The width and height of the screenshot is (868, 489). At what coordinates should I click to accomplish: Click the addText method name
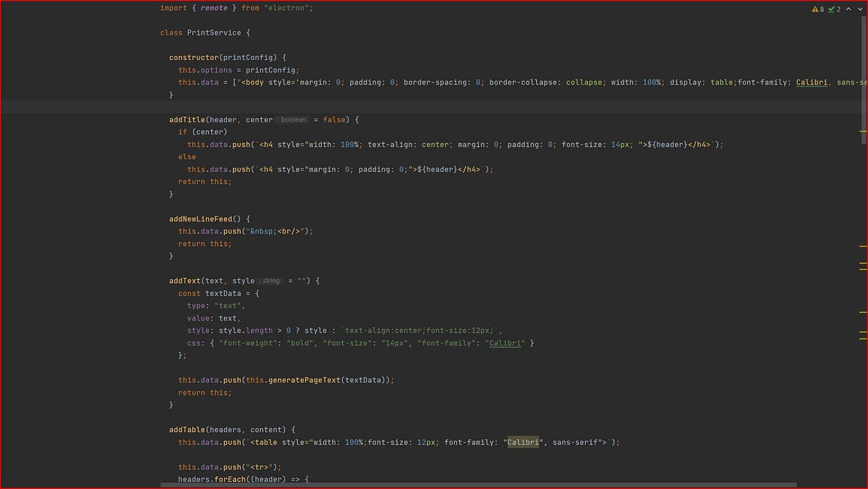pos(184,281)
